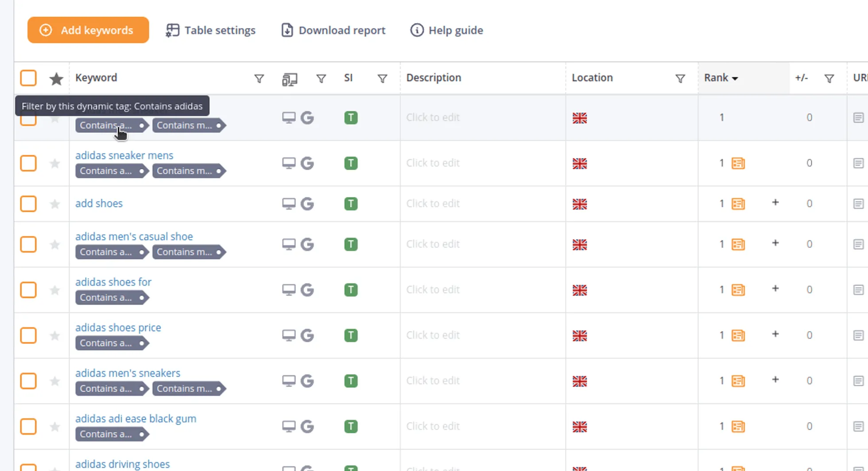Click the Google icon in adidas shoes for row
This screenshot has height=471, width=868.
[x=307, y=290]
